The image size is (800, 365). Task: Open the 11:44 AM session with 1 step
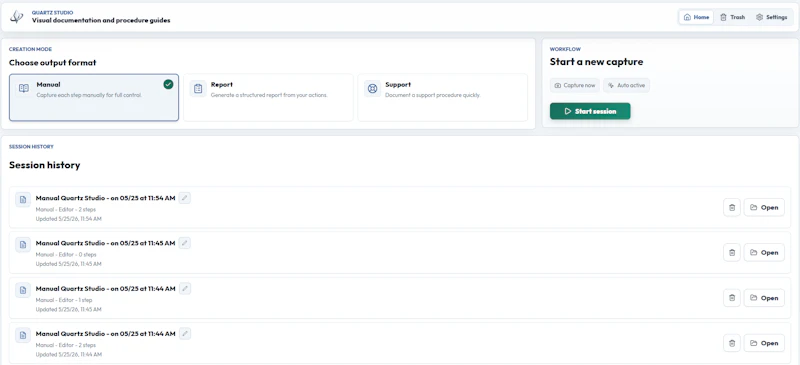[764, 298]
